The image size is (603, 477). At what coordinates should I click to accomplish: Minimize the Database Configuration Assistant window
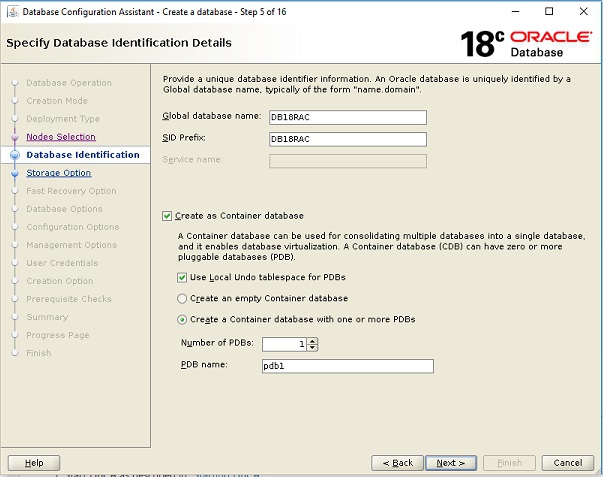point(515,12)
